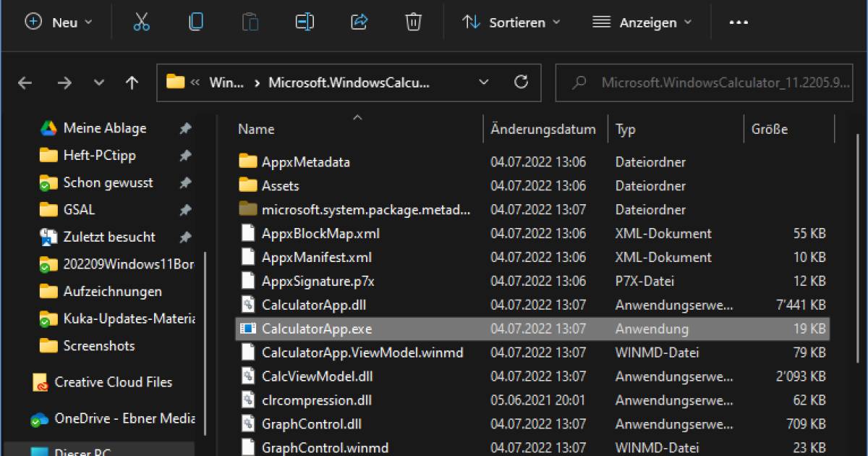This screenshot has height=456, width=868.
Task: Click the Win... breadcrumb segment
Action: point(226,83)
